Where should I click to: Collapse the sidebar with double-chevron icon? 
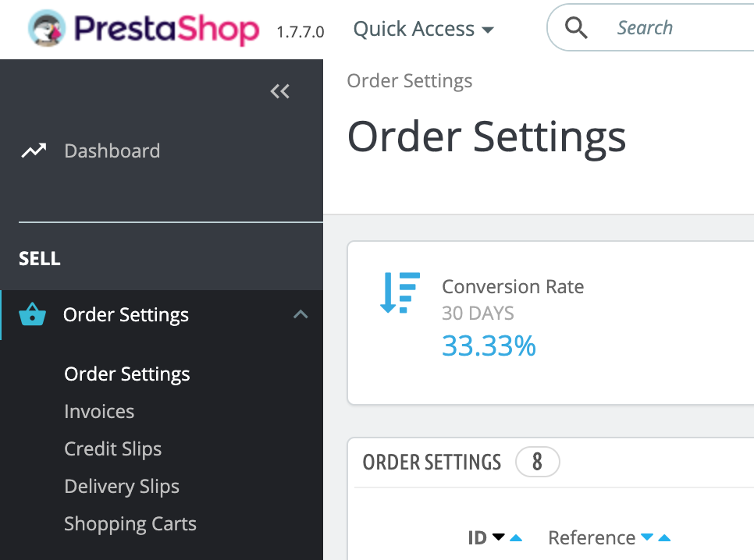[x=280, y=90]
